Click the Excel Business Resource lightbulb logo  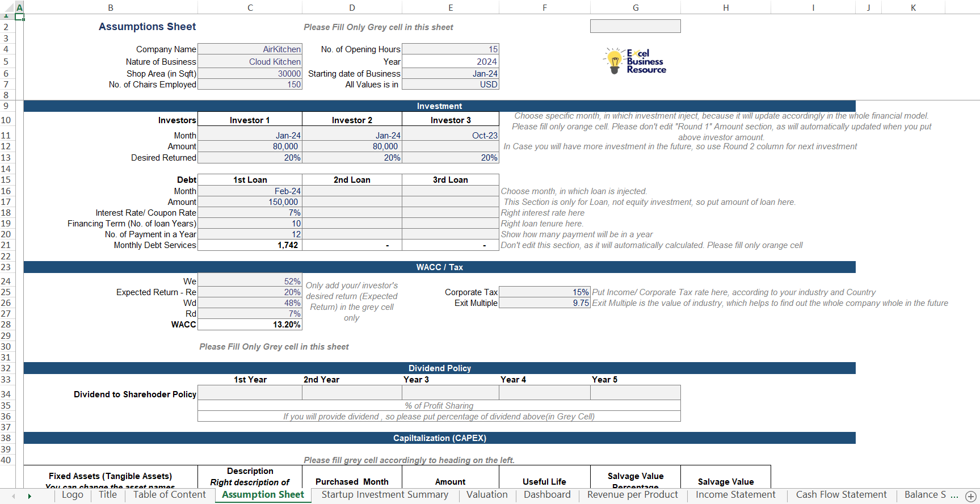(x=634, y=61)
